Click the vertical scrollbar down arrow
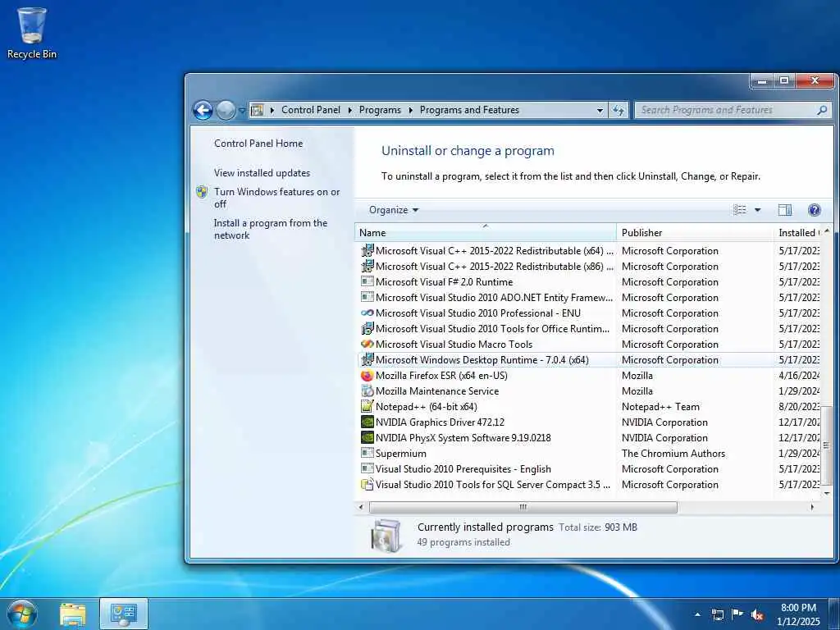This screenshot has height=630, width=840. (827, 493)
